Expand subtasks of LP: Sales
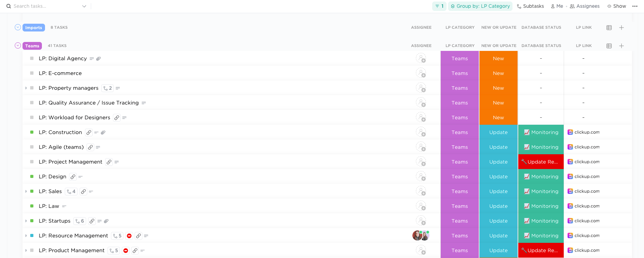 pos(26,192)
